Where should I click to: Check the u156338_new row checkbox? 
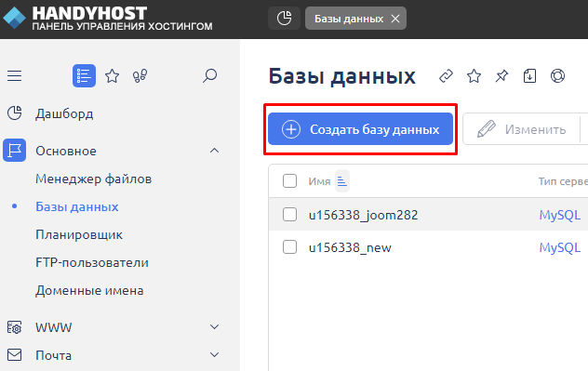click(x=289, y=247)
